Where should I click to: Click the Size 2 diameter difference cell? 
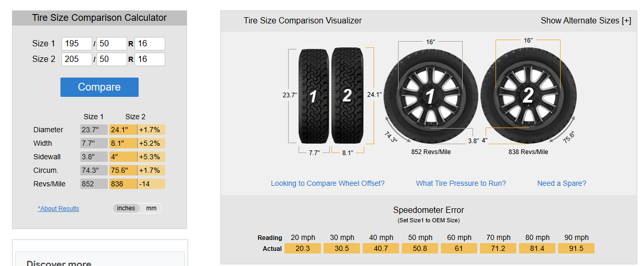click(x=151, y=130)
